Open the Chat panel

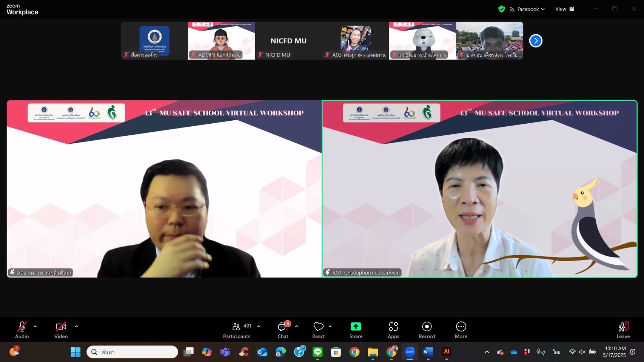[283, 330]
